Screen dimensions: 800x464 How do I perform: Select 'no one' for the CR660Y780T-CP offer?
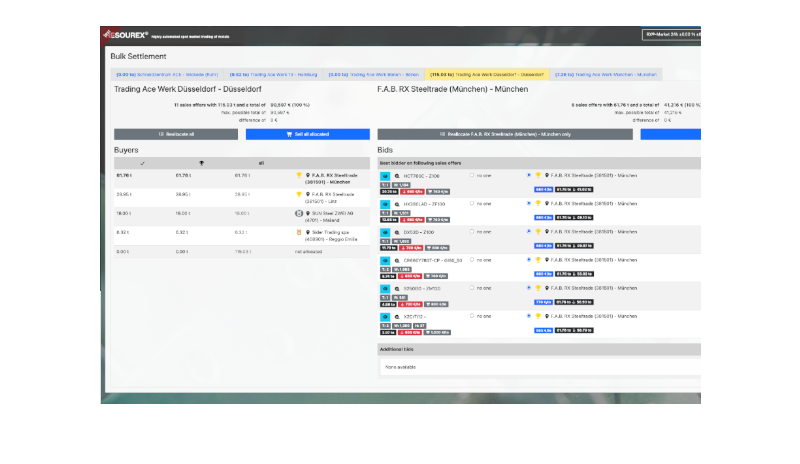point(472,259)
